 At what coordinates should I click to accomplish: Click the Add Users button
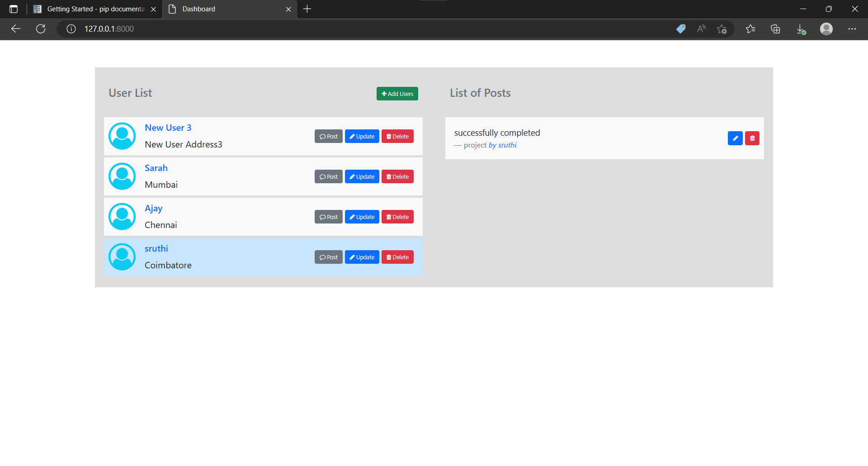pos(397,94)
